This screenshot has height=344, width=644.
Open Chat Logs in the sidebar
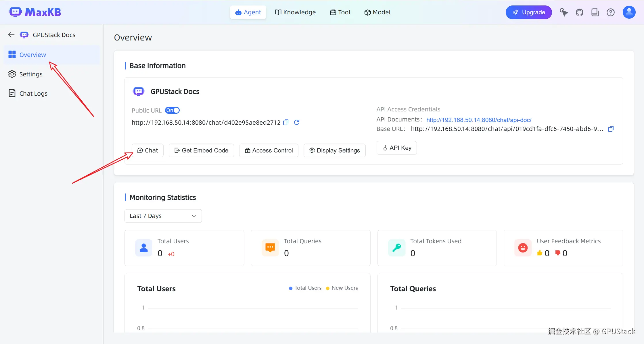[33, 93]
